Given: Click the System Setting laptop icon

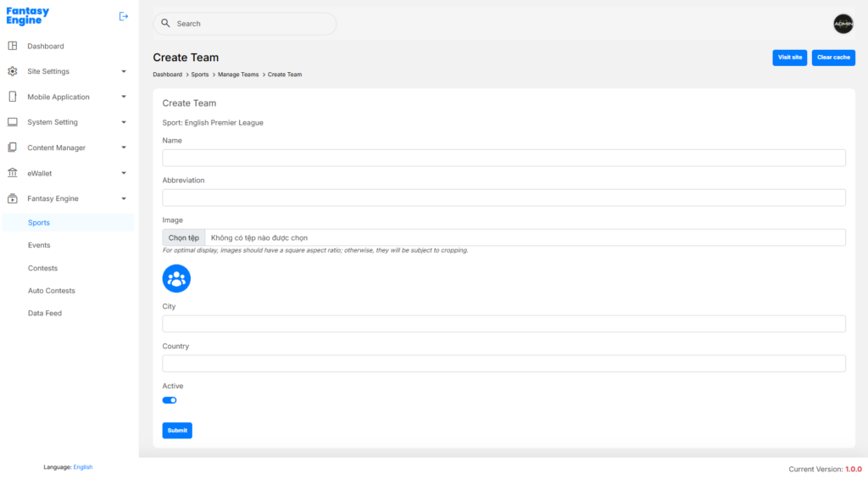Looking at the screenshot, I should 13,122.
